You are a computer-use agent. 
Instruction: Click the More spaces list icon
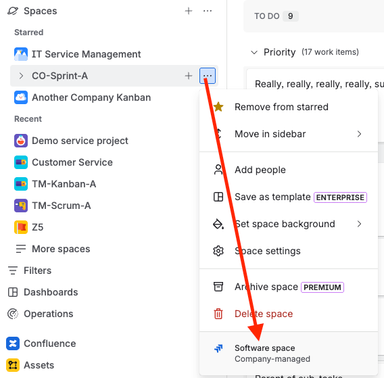click(21, 249)
